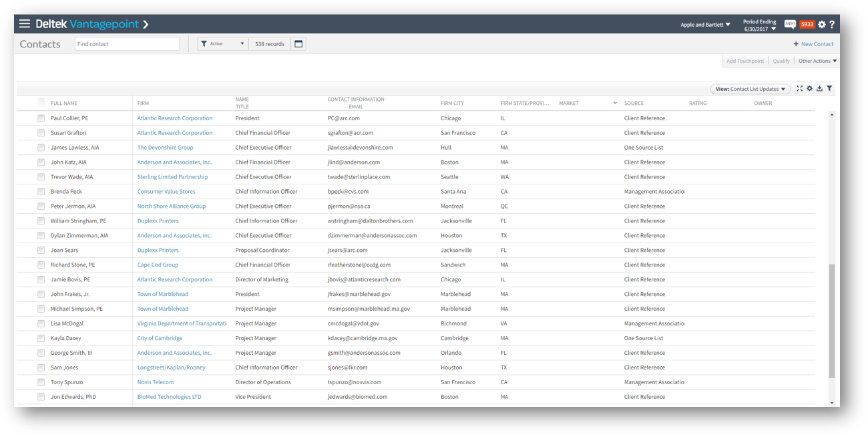
Task: Open help with the question mark icon
Action: tap(832, 23)
